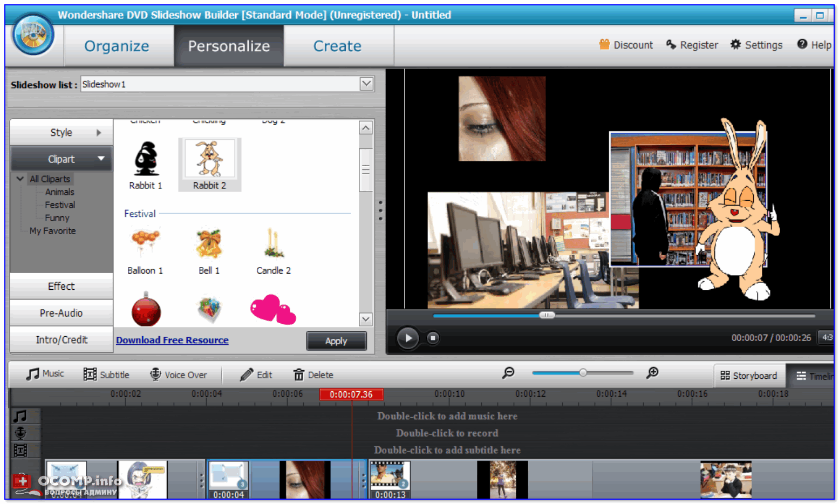Click the Edit pencil tool
The height and width of the screenshot is (504, 839).
point(256,374)
